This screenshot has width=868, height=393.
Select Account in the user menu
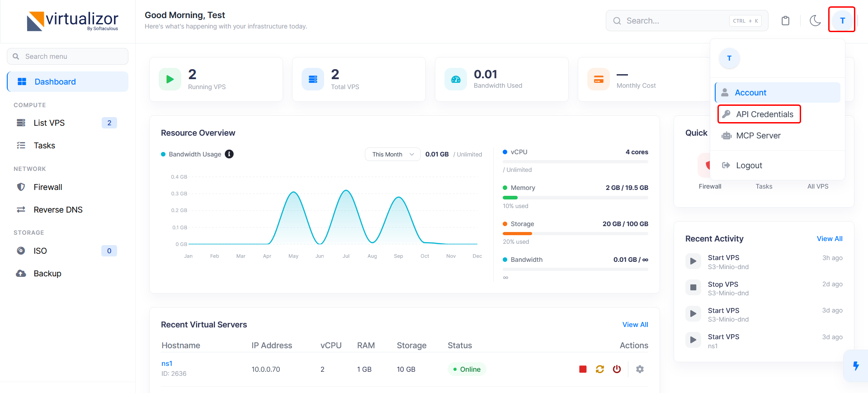[778, 92]
